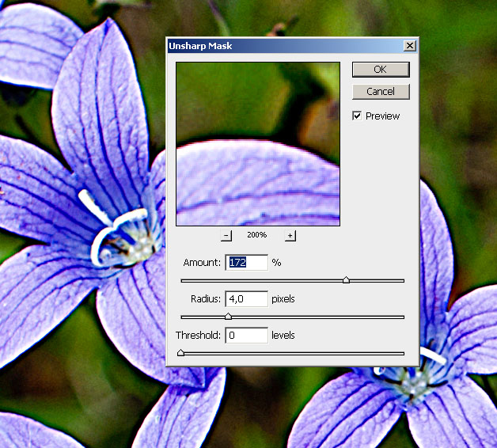Image resolution: width=497 pixels, height=448 pixels.
Task: Click the Radius pixels field
Action: tap(247, 298)
